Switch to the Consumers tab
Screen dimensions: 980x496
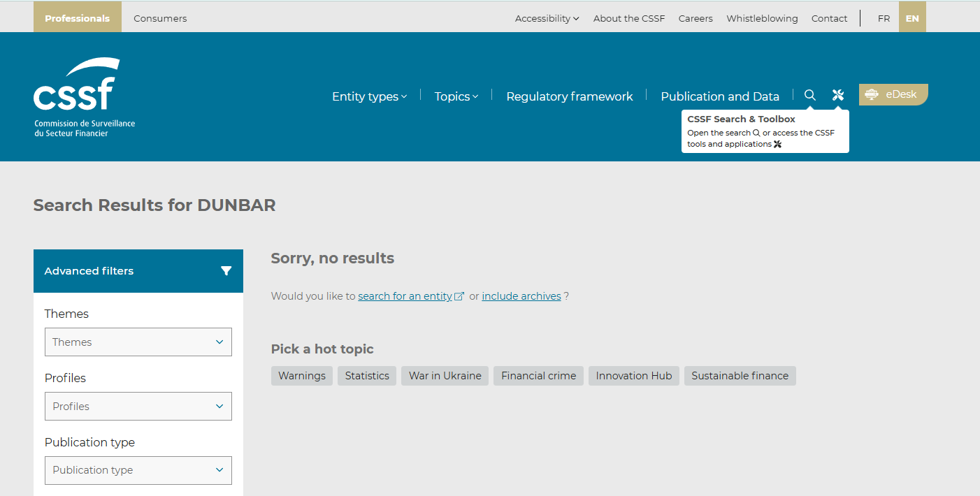(160, 19)
